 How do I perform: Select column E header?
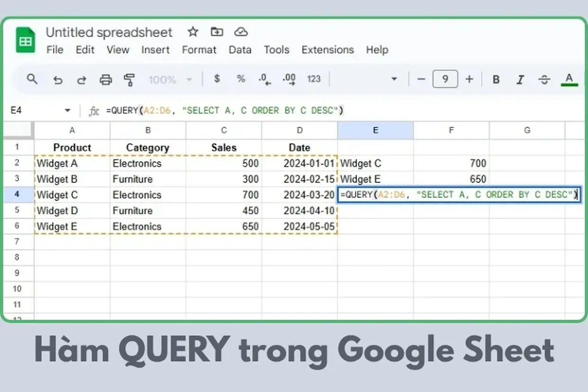click(376, 130)
